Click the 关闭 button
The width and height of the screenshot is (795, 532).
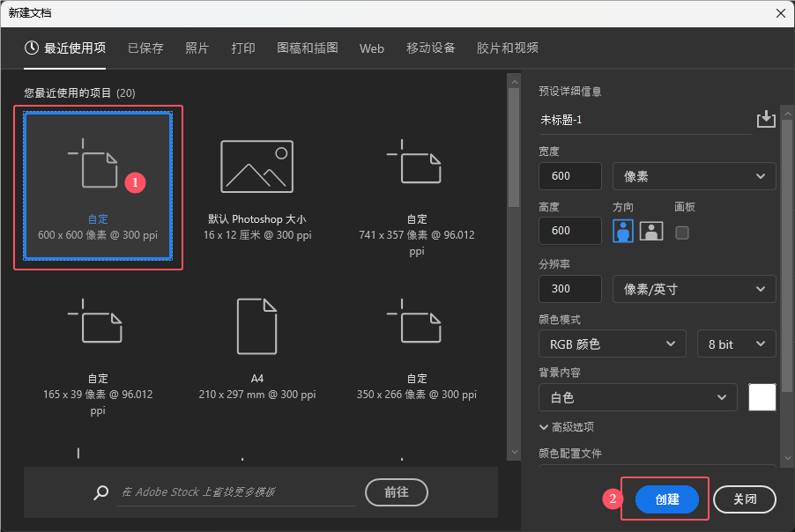click(744, 499)
